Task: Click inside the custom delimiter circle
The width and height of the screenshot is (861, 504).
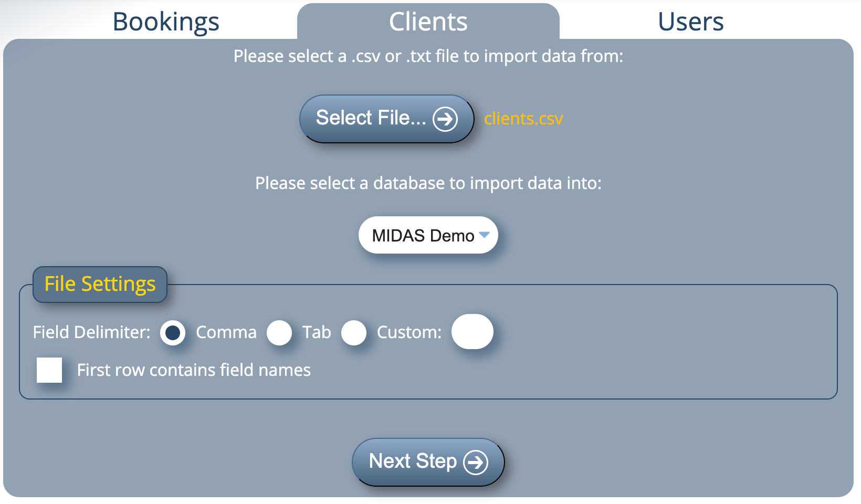Action: (x=472, y=331)
